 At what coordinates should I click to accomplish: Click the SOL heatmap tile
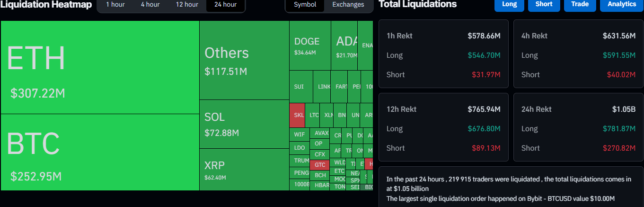pos(244,124)
